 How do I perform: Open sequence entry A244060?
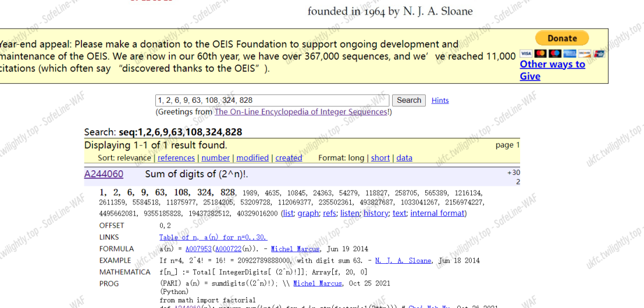(104, 174)
